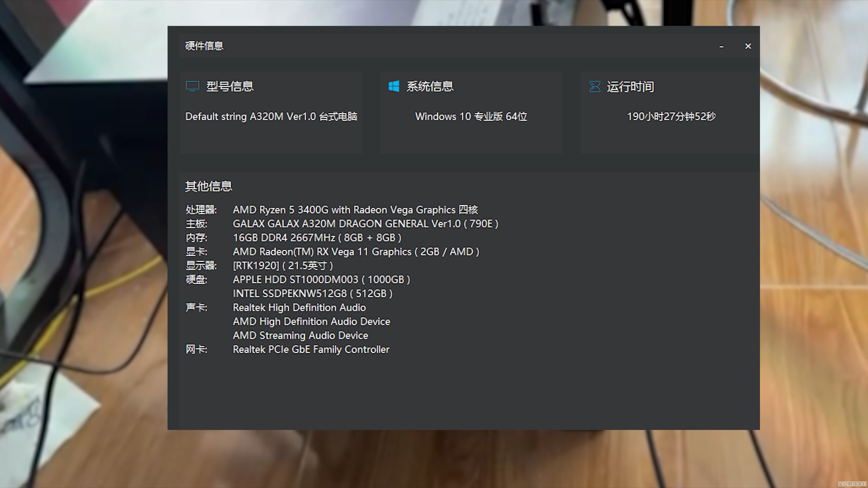Click the AMD Ryzen 5 3400G processor line
The width and height of the screenshot is (868, 488).
355,210
